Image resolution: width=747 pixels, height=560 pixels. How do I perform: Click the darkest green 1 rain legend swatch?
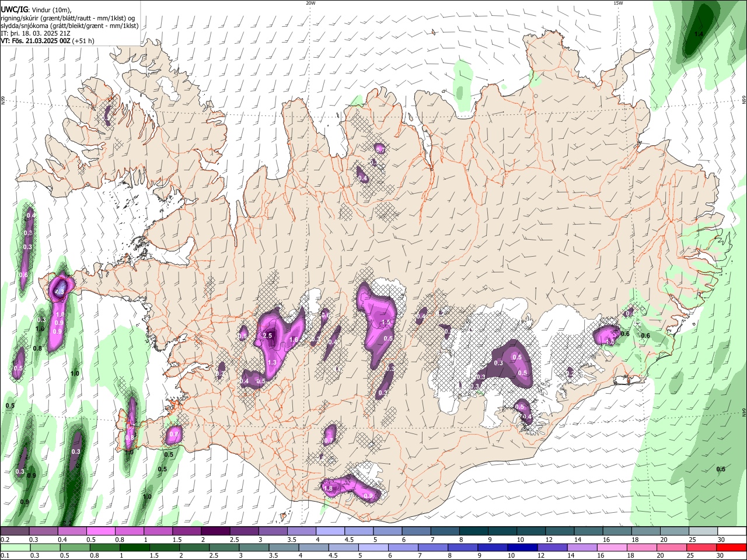(134, 548)
